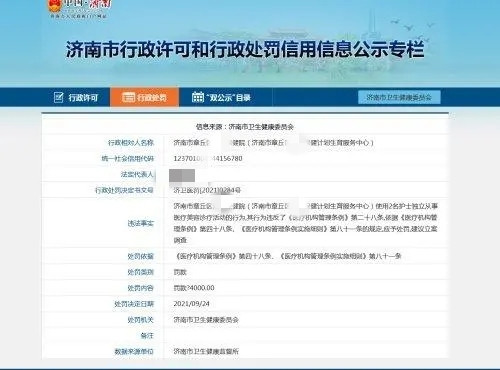
Task: Click the 违法事实 description paragraph
Action: [305, 223]
